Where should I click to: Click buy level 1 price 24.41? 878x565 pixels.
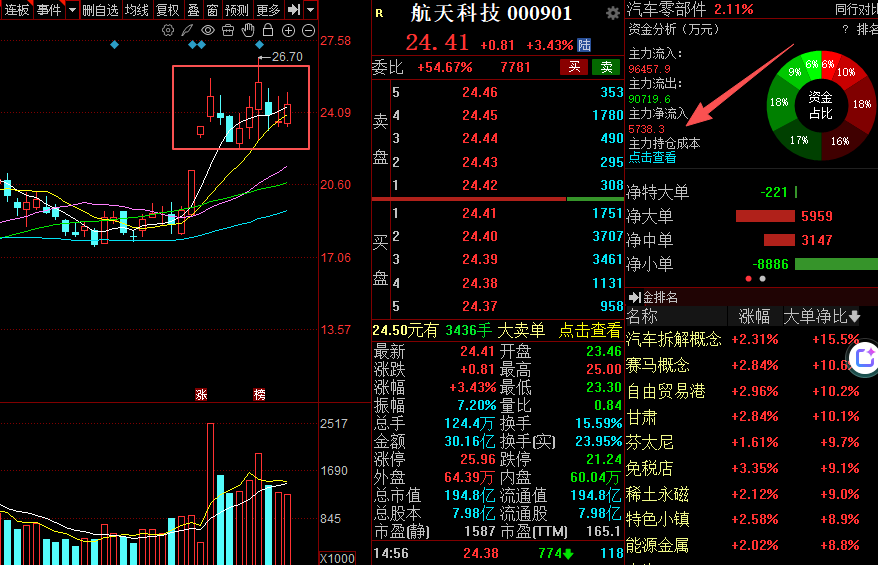479,213
